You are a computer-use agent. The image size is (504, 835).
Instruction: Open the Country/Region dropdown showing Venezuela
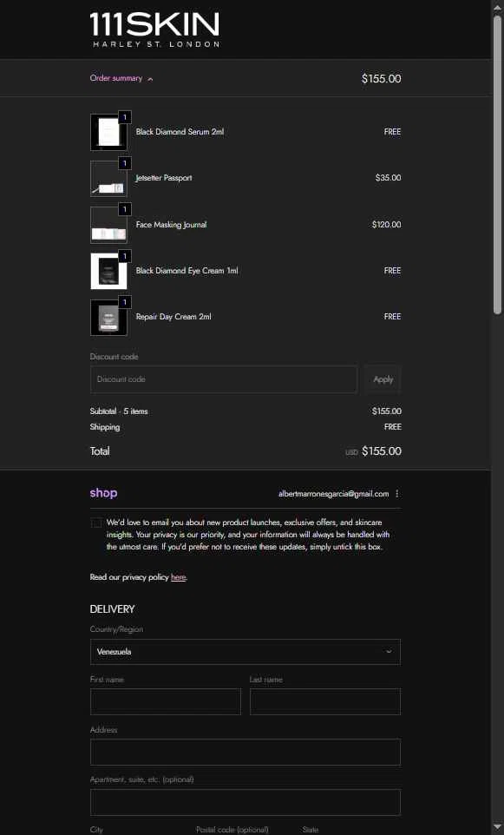pos(245,652)
